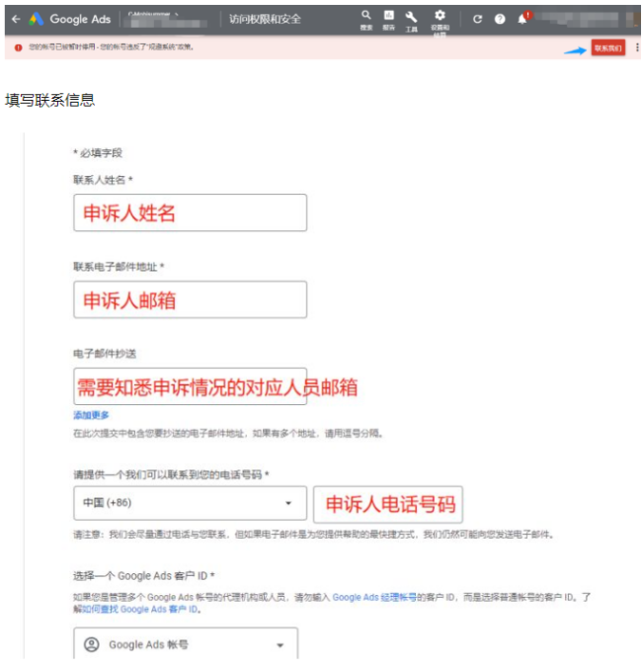Click the refresh icon in header

pos(478,19)
